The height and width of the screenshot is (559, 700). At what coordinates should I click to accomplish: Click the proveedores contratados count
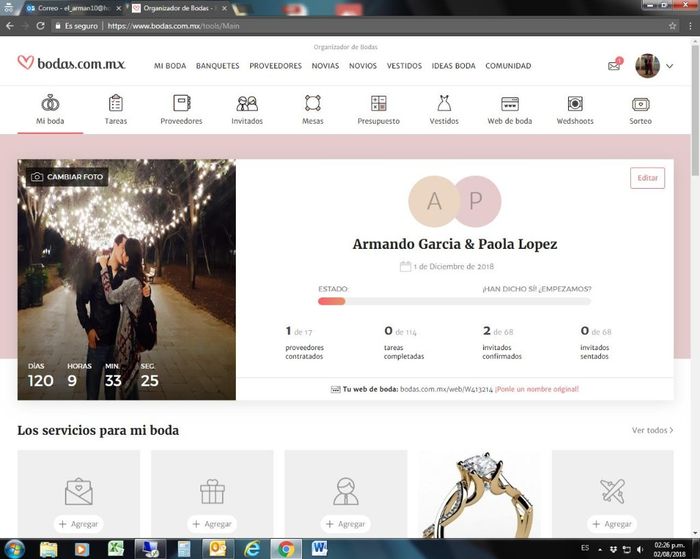click(305, 342)
